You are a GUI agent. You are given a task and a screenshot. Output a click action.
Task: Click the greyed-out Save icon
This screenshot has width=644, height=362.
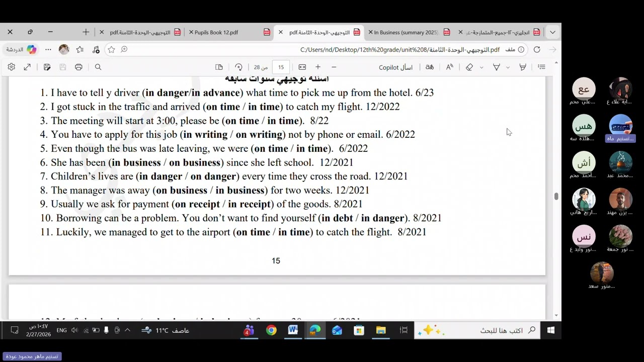tap(63, 67)
